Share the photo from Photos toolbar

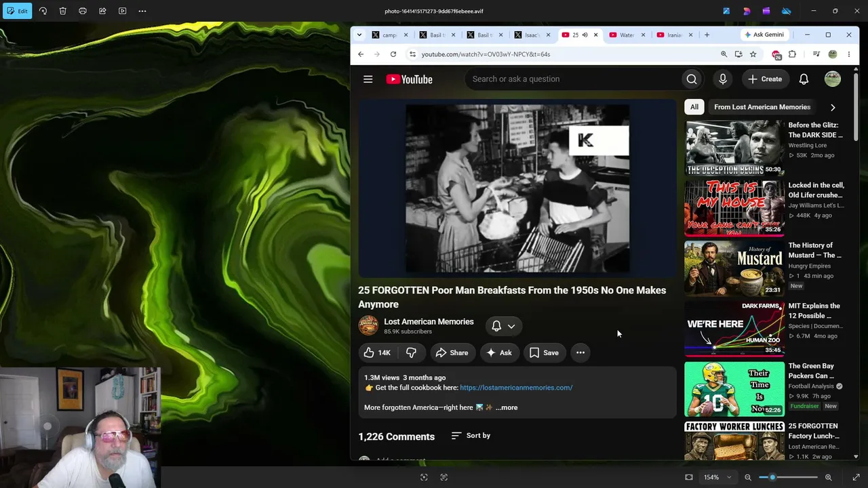point(102,11)
